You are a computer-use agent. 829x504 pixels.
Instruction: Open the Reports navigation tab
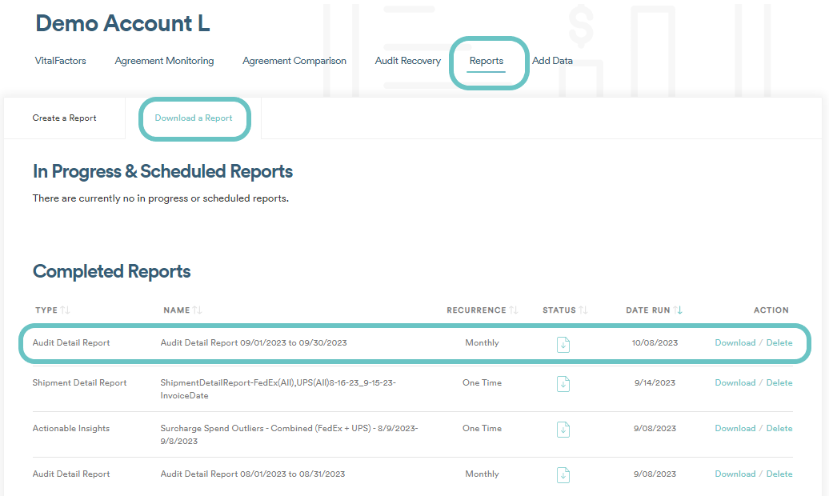pos(487,61)
